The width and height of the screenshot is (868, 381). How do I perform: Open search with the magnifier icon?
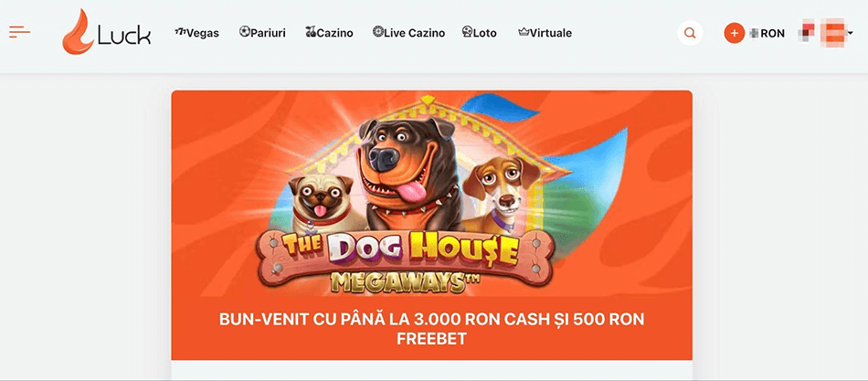[690, 33]
